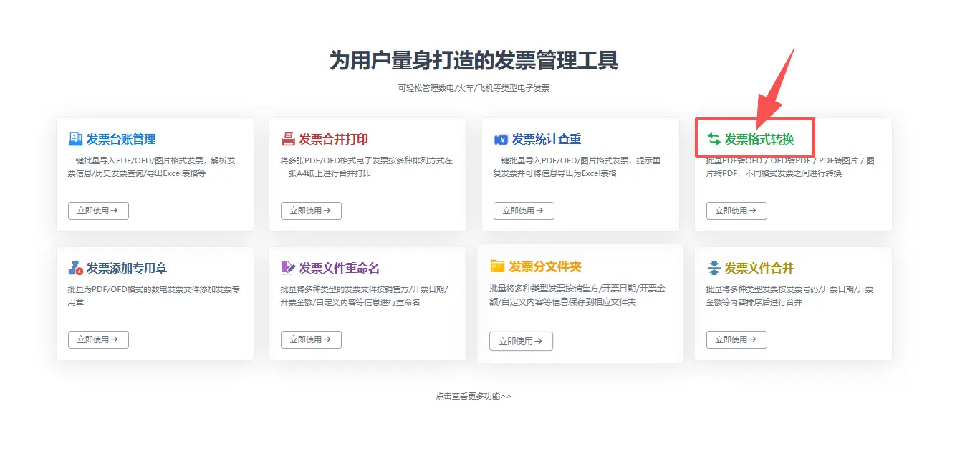Click the red printer icon for 发票合并打印
Viewport: 980px width, 454px height.
coord(288,139)
